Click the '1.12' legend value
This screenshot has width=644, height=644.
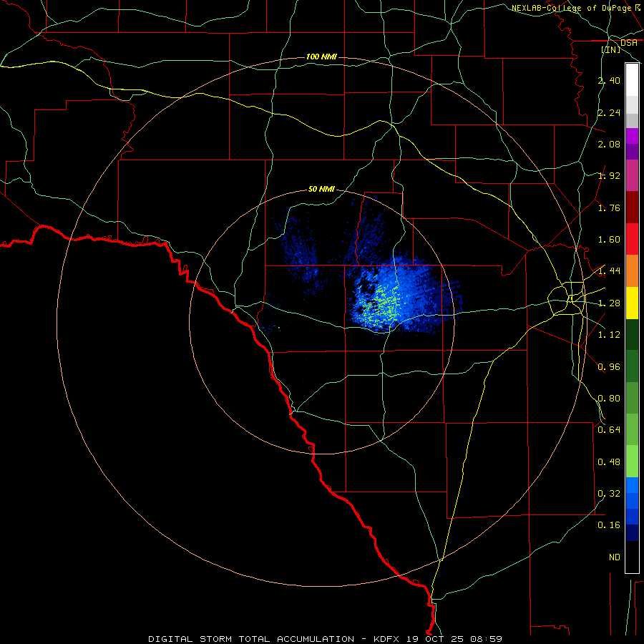coord(609,335)
